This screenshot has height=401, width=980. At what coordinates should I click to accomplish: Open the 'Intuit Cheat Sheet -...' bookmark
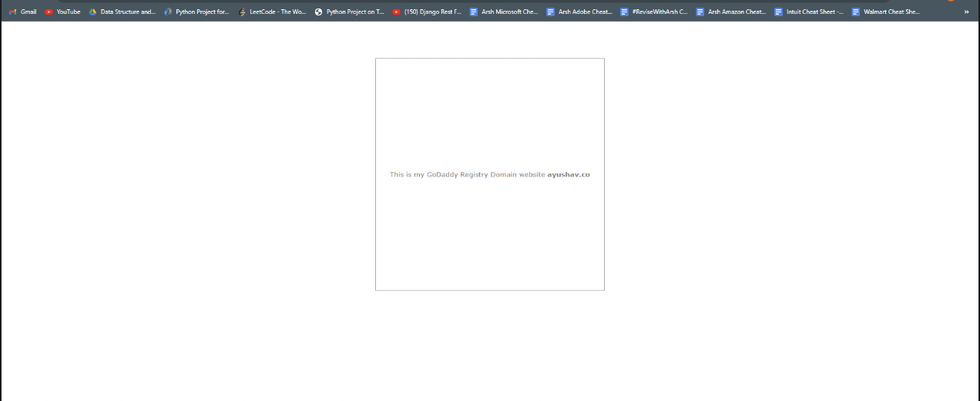[x=809, y=12]
